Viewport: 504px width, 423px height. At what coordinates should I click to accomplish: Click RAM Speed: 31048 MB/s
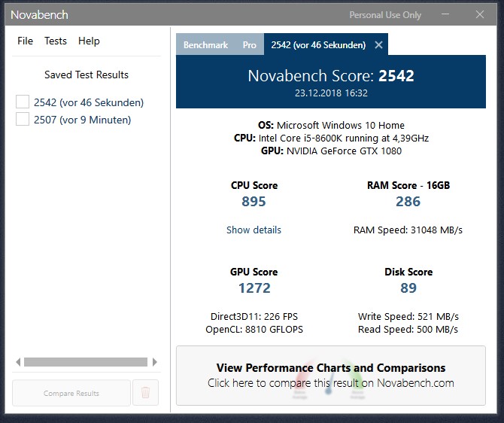(x=408, y=230)
